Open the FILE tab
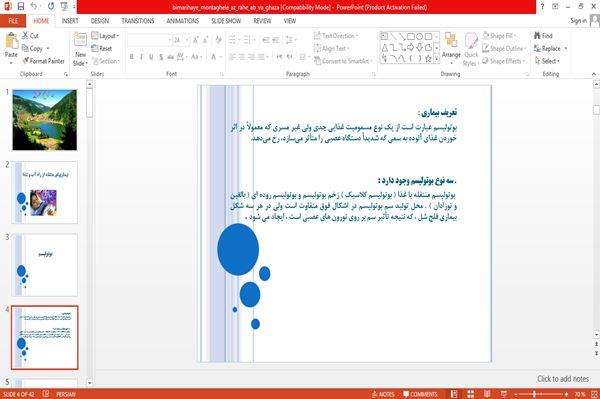 point(13,21)
